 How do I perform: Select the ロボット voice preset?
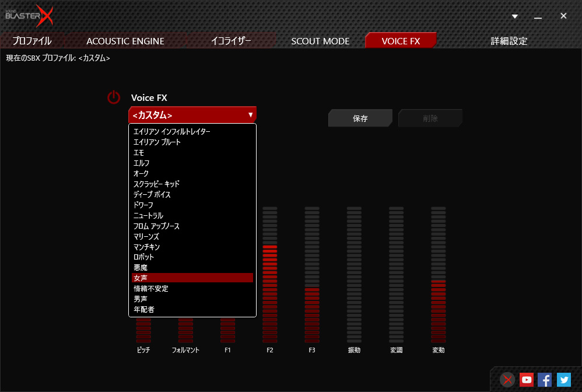coord(192,257)
